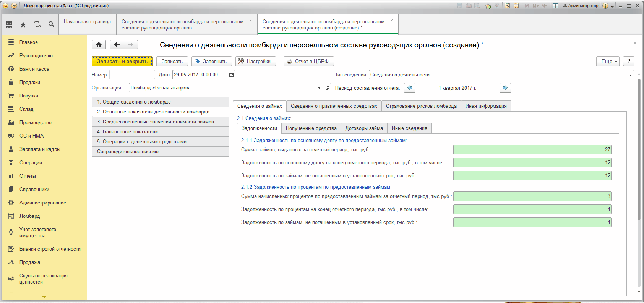Select 3. Средневзвешенные значения стоимости займов

pyautogui.click(x=160, y=122)
